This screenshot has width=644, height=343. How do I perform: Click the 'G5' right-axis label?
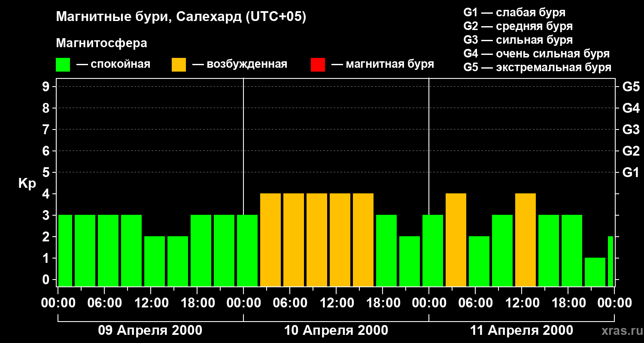(x=631, y=87)
